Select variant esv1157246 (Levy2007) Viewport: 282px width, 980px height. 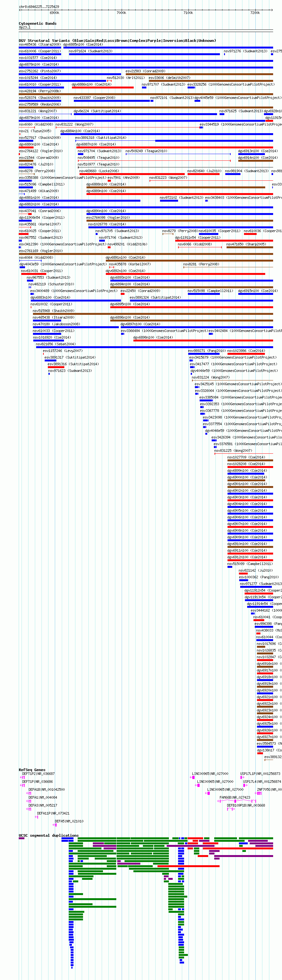(63, 351)
